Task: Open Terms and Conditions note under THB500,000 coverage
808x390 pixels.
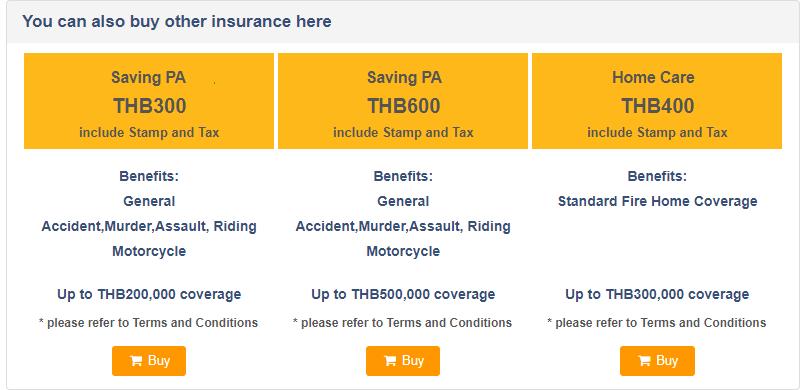Action: pos(402,323)
